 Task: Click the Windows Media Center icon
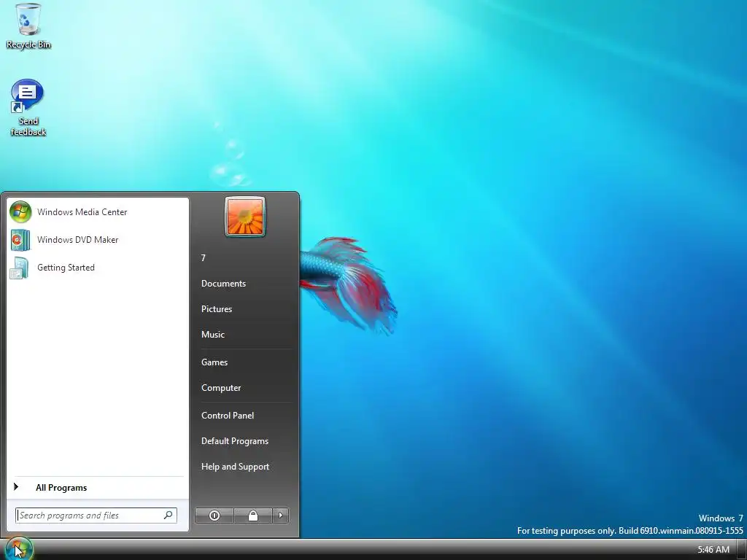click(20, 212)
